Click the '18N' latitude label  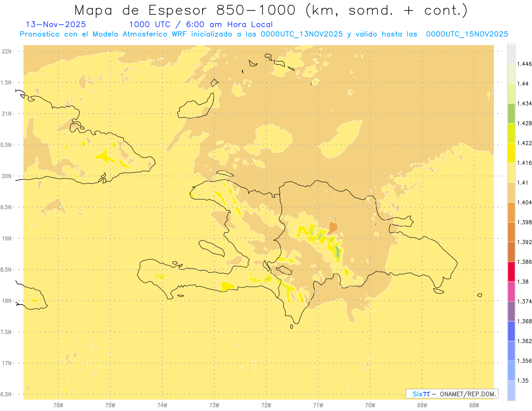click(6, 301)
